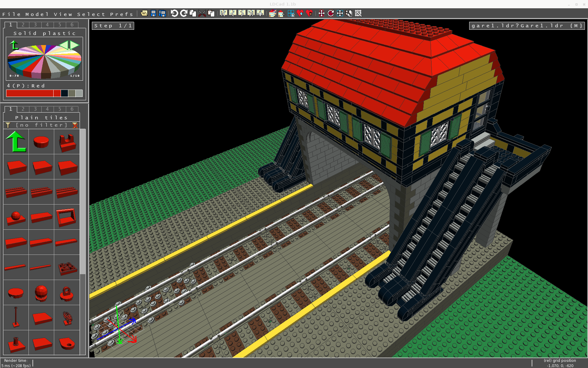The width and height of the screenshot is (588, 368).
Task: Click the grid settings icon at toolbar end
Action: 358,13
